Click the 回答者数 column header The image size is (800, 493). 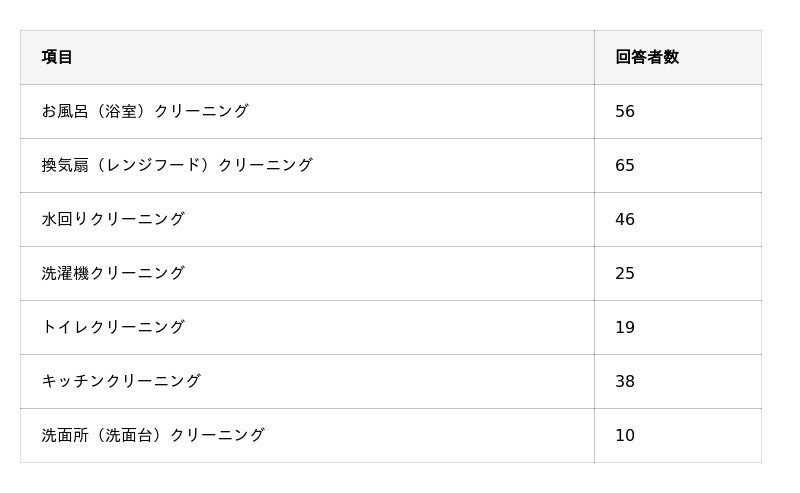[647, 57]
